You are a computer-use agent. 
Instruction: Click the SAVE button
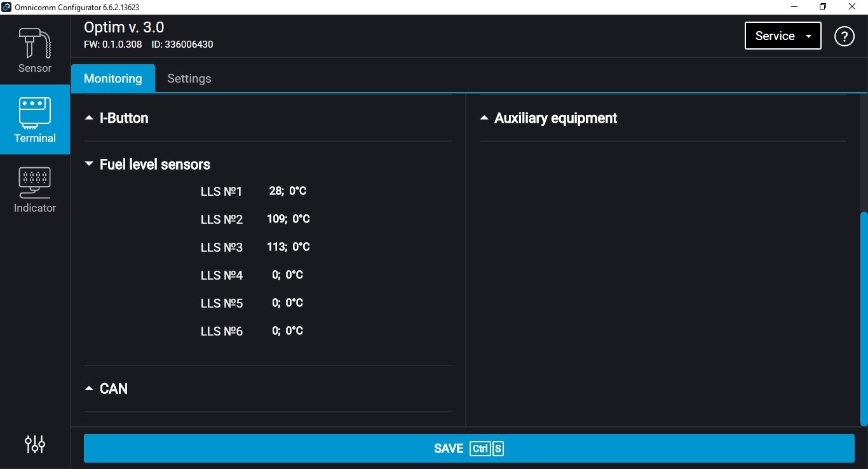(468, 449)
